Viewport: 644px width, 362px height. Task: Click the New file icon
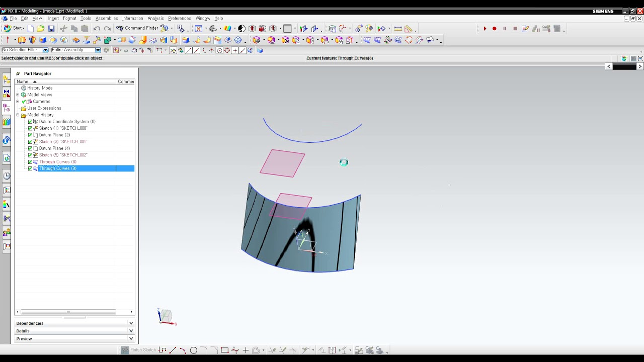tap(31, 29)
